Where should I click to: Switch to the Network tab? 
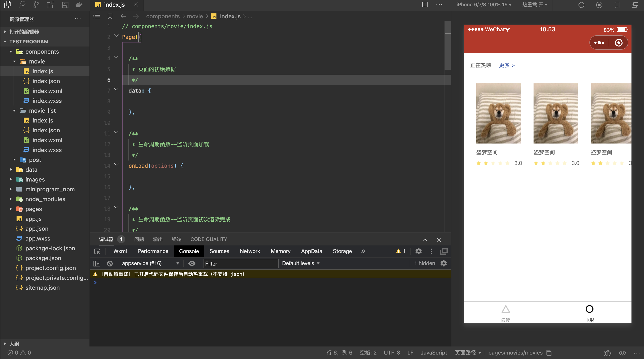[250, 251]
